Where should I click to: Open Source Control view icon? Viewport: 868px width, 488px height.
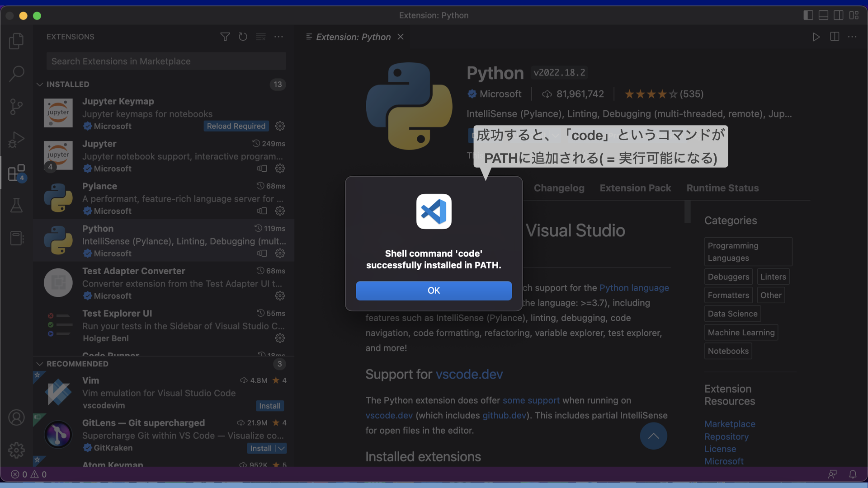(16, 107)
